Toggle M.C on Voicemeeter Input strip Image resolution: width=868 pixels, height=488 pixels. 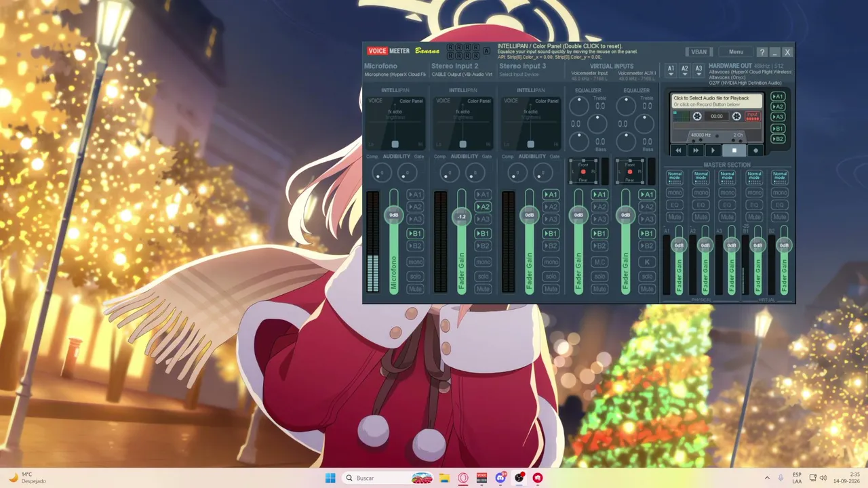(x=599, y=262)
